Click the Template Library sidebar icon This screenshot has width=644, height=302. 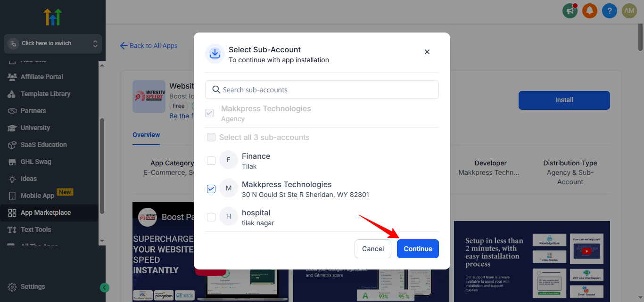click(12, 94)
